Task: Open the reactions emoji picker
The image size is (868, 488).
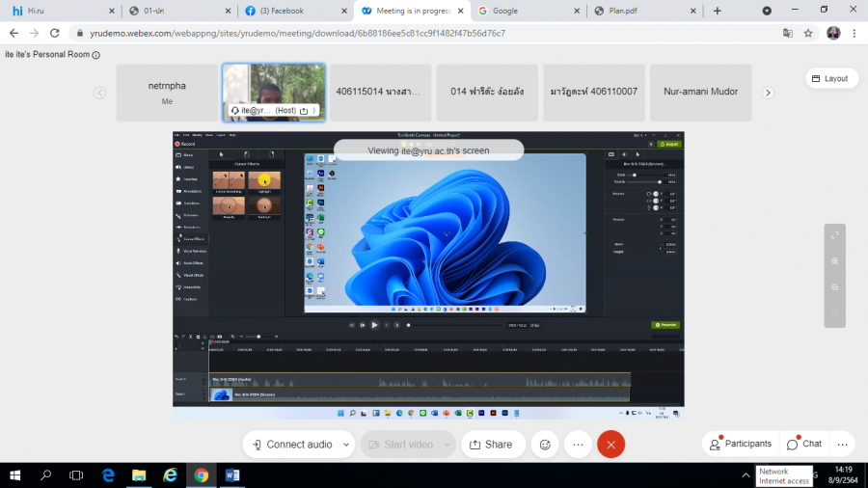Action: tap(545, 445)
